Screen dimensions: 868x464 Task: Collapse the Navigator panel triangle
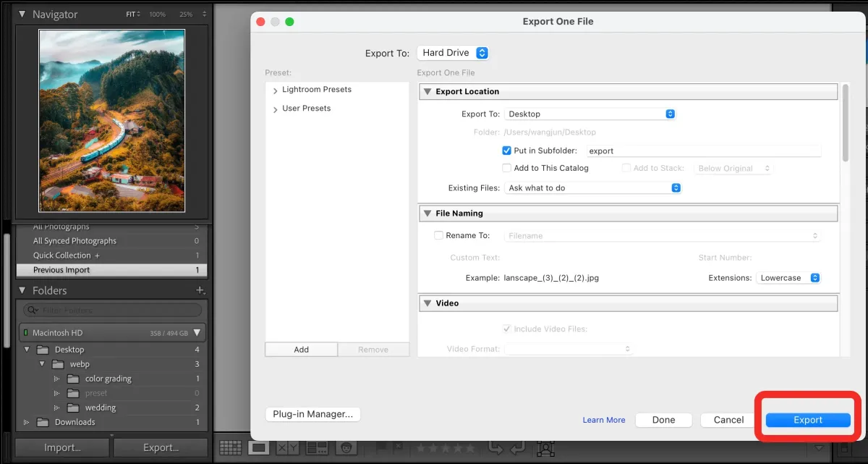[22, 14]
